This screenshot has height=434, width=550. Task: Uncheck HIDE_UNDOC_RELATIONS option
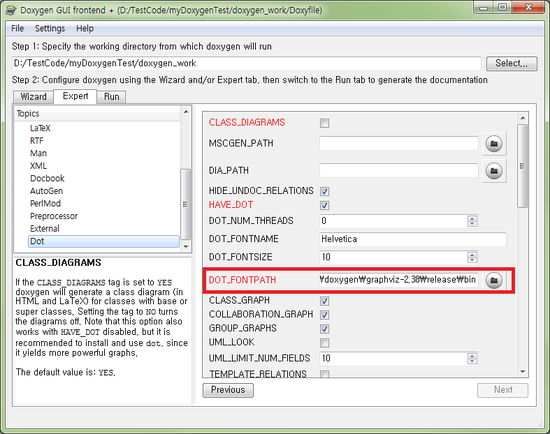tap(324, 191)
